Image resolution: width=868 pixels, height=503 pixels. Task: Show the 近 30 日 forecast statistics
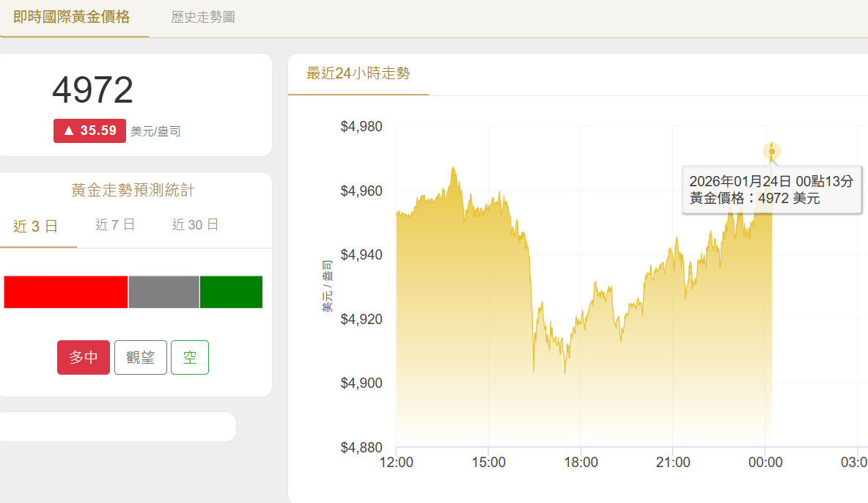195,225
